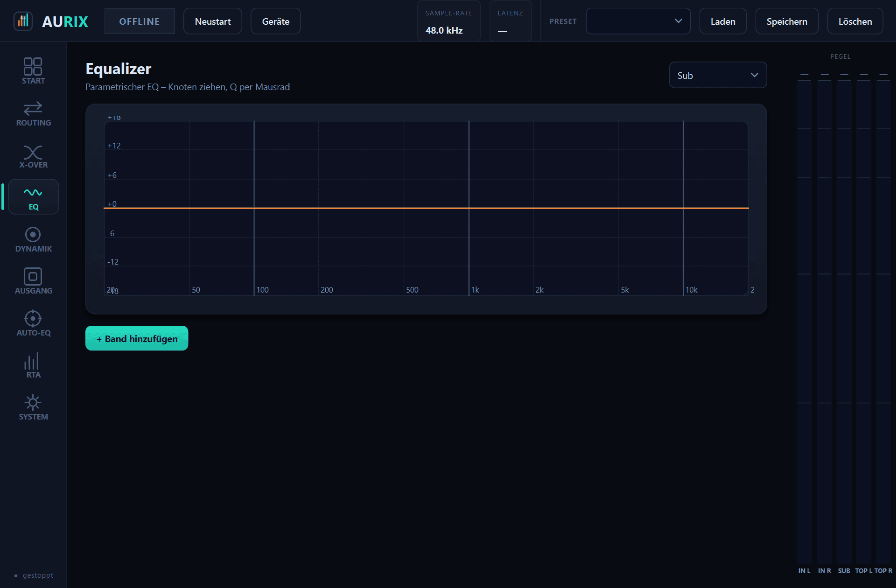Click the 48.0 kHz sample rate value
Image resolution: width=896 pixels, height=588 pixels.
tap(444, 30)
